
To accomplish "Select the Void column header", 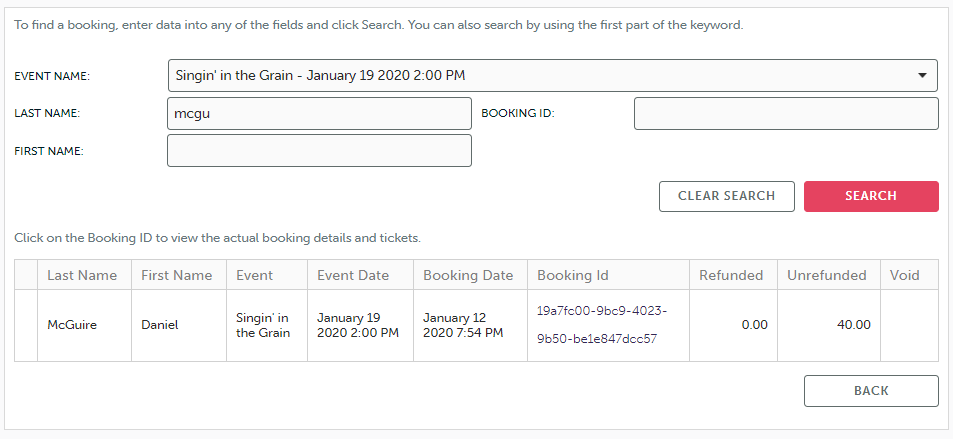I will point(904,275).
